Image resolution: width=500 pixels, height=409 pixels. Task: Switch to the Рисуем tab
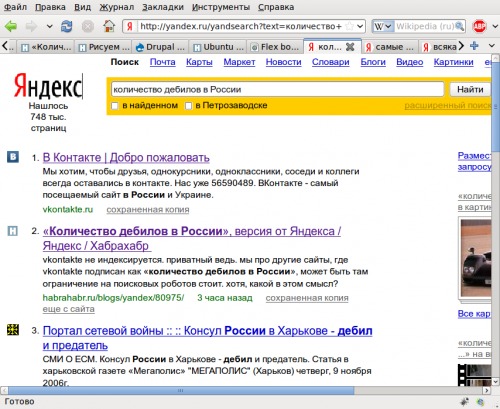[x=104, y=47]
